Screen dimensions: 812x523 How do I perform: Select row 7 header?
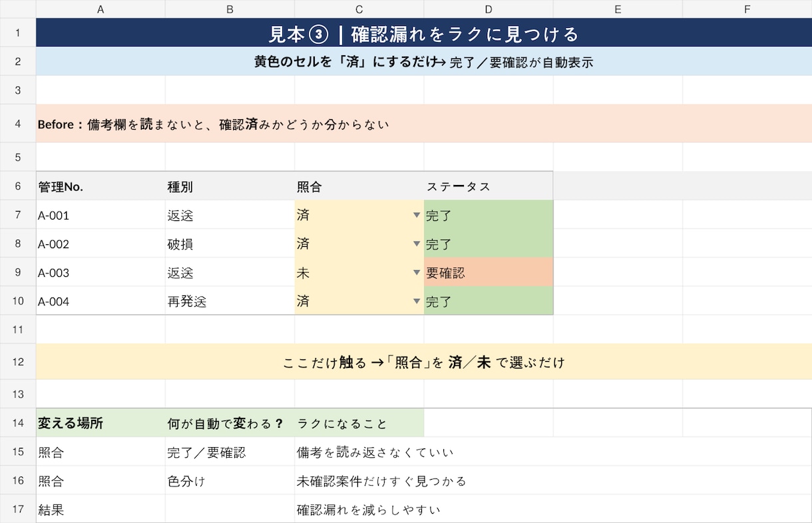(18, 215)
